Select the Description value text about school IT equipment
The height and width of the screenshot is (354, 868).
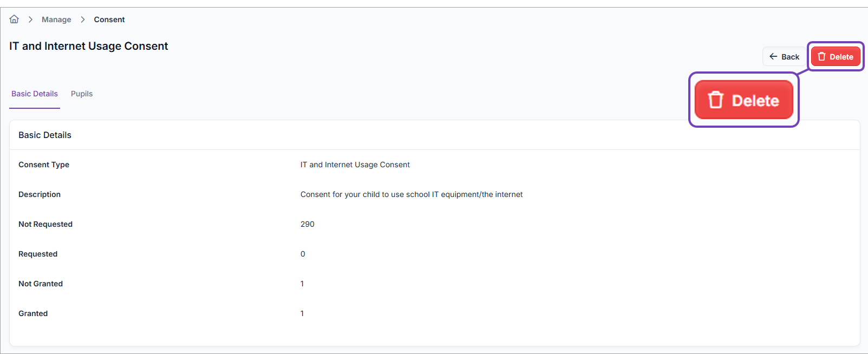click(x=412, y=194)
